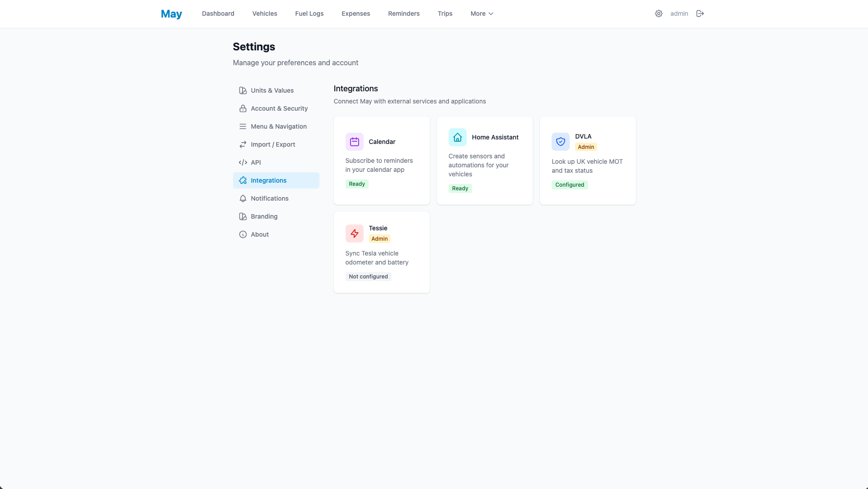Image resolution: width=868 pixels, height=489 pixels.
Task: Open Branding settings section
Action: [276, 216]
